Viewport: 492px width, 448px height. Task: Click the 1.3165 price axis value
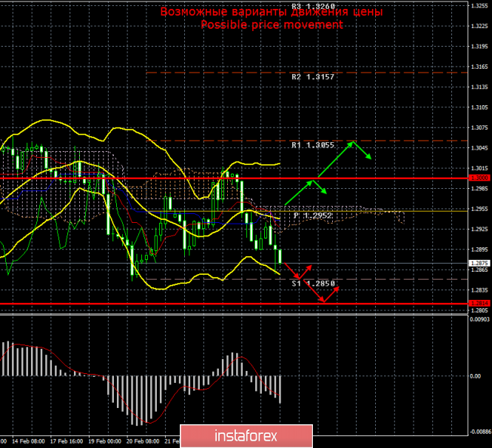479,67
